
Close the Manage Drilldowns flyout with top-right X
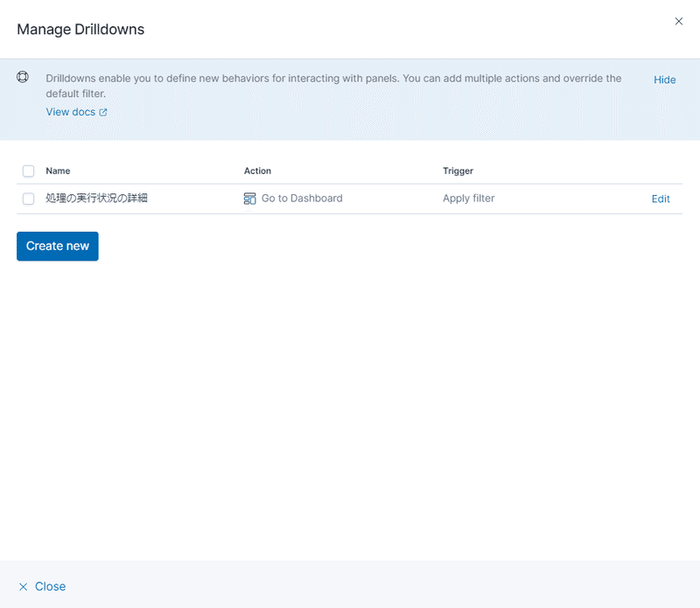point(678,22)
